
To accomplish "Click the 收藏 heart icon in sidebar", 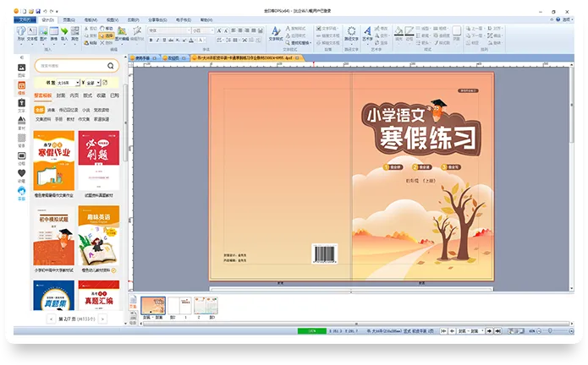I will [21, 173].
